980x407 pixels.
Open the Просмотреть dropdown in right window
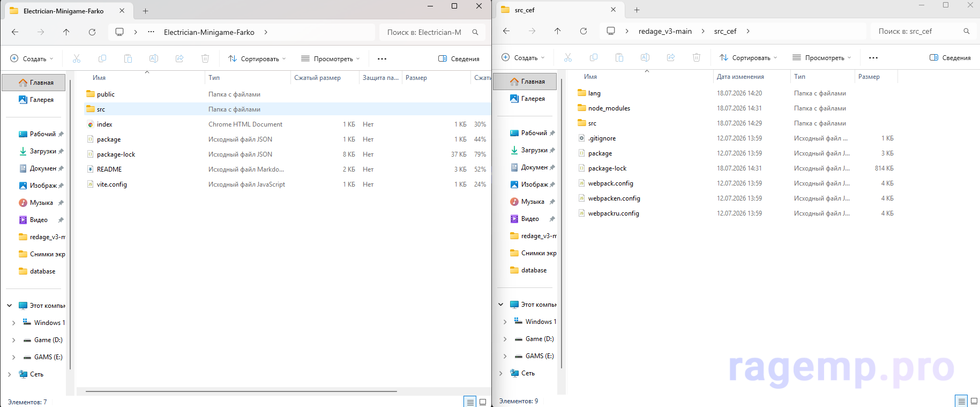click(821, 57)
